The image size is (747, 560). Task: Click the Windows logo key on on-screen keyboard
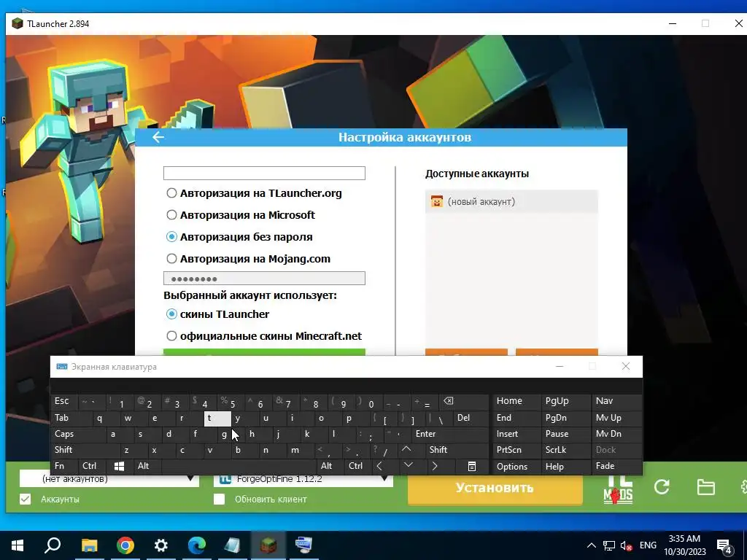click(x=119, y=466)
